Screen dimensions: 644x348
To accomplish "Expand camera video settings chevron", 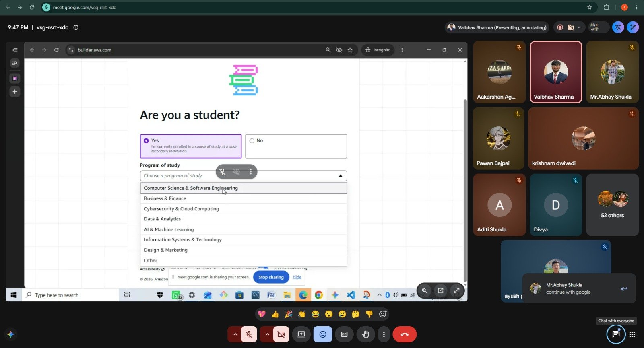I will pyautogui.click(x=267, y=334).
